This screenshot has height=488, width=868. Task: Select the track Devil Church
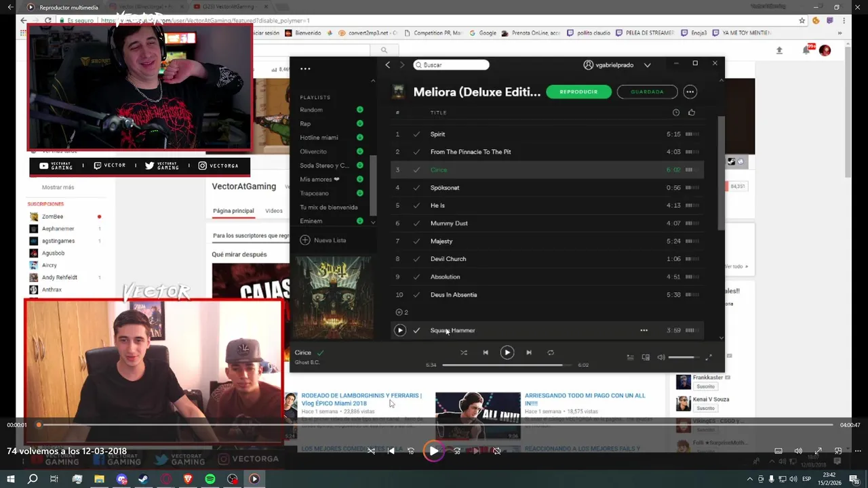pyautogui.click(x=448, y=259)
